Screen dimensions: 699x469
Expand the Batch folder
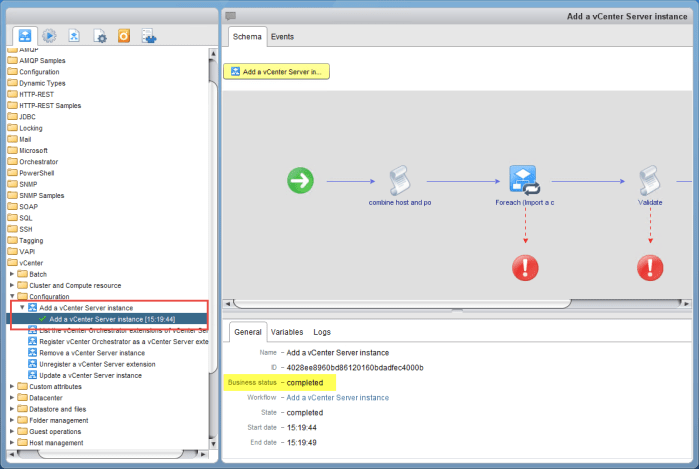pos(12,274)
